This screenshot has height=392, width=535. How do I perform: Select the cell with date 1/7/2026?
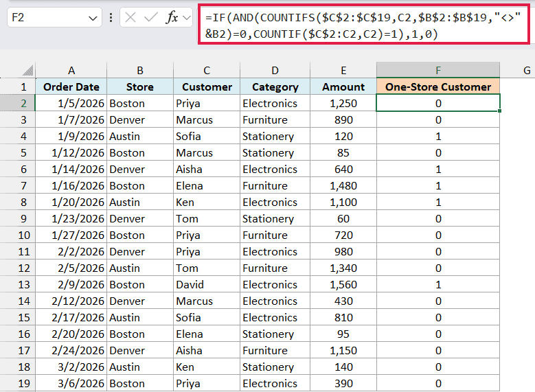(71, 119)
